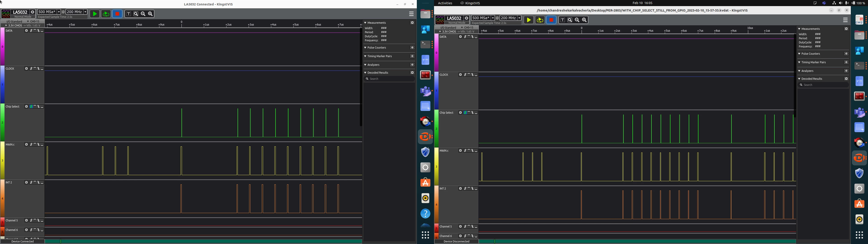Click repeat capture button in right window

click(x=540, y=20)
